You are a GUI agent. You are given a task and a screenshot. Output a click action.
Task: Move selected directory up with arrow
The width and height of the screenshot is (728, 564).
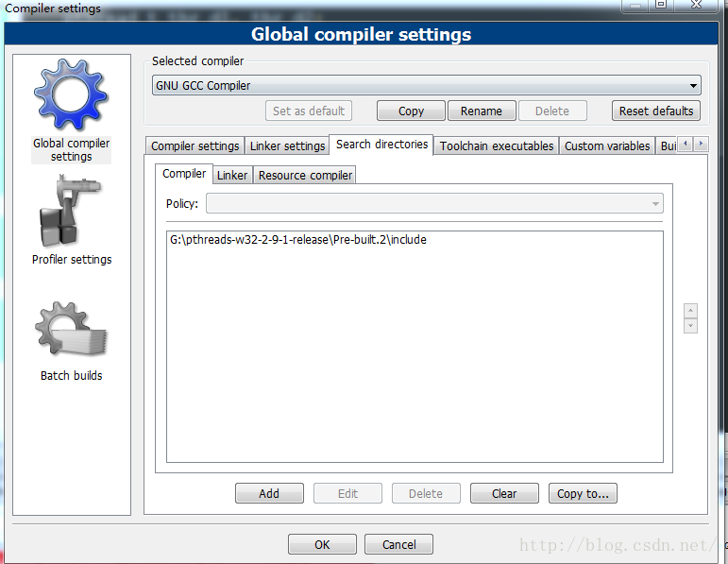click(690, 310)
